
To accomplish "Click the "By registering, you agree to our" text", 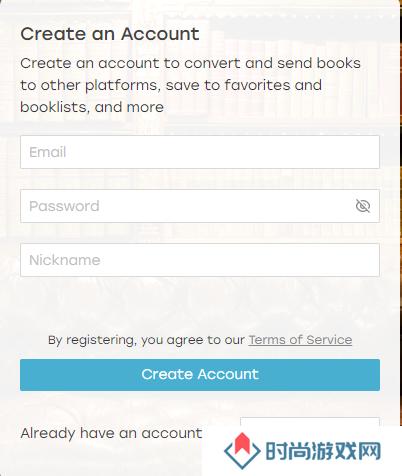I will coord(146,340).
